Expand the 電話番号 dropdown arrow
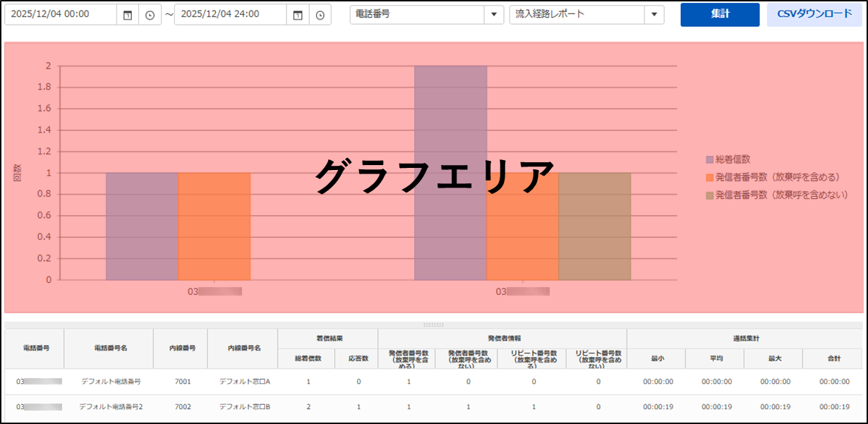868x424 pixels. pyautogui.click(x=493, y=15)
